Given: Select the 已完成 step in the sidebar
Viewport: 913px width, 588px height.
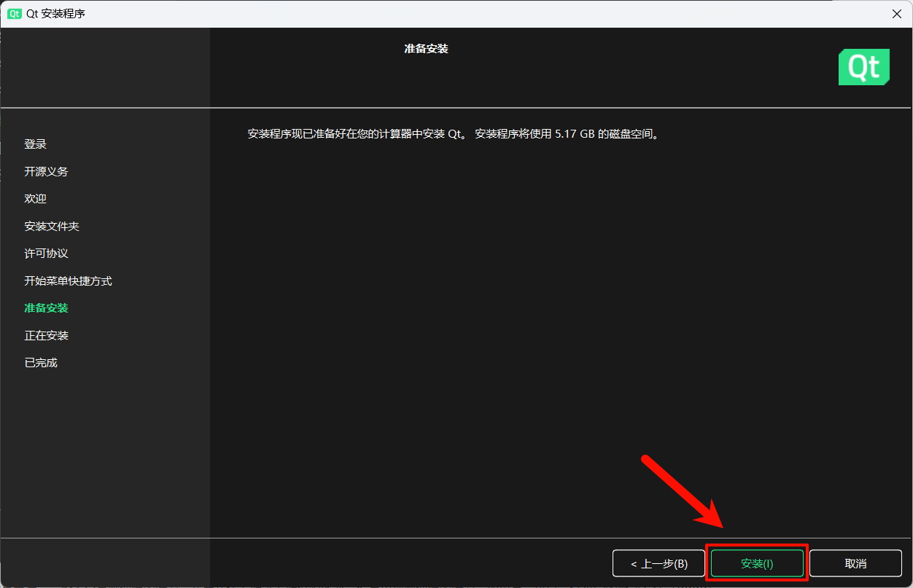Looking at the screenshot, I should [x=40, y=362].
